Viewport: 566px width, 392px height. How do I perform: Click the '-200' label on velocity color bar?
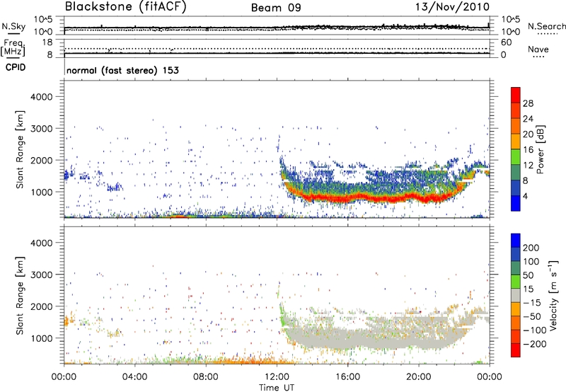coord(534,344)
